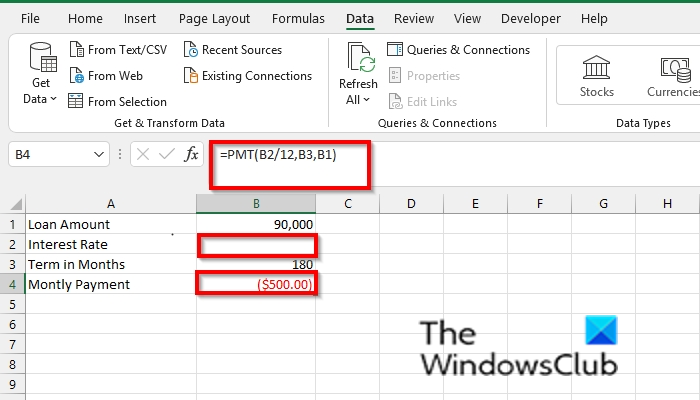This screenshot has width=700, height=400.
Task: Click the 'Montly Payment' cell
Action: tap(111, 285)
